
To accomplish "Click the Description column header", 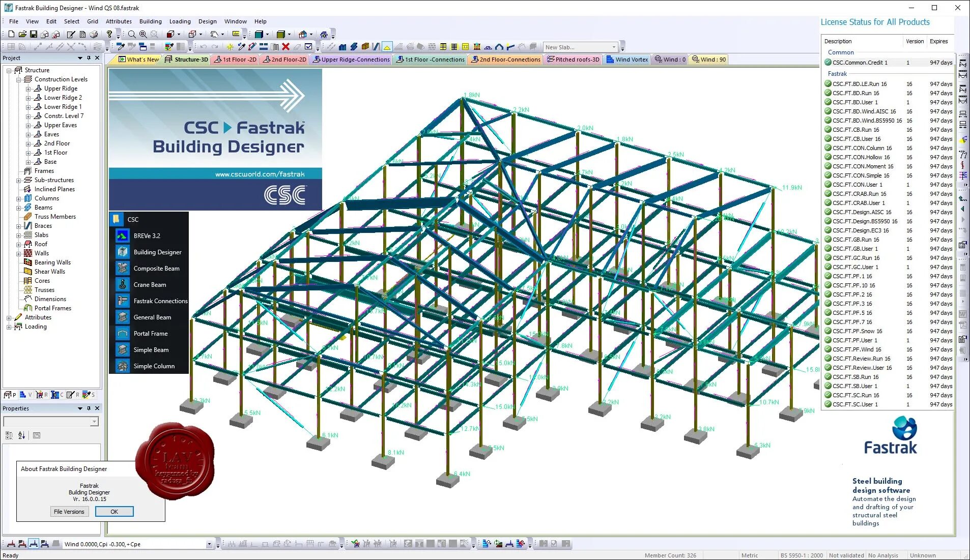I will [862, 41].
